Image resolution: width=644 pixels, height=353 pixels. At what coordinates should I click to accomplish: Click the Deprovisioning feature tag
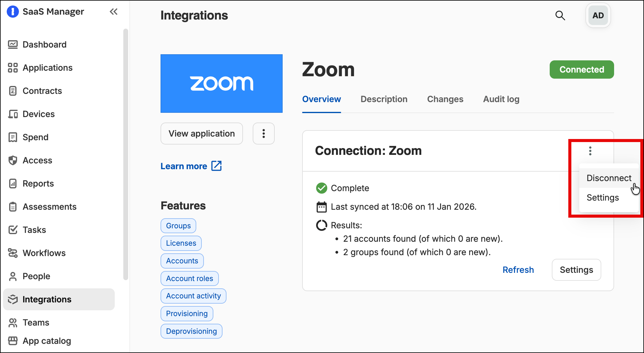(191, 331)
